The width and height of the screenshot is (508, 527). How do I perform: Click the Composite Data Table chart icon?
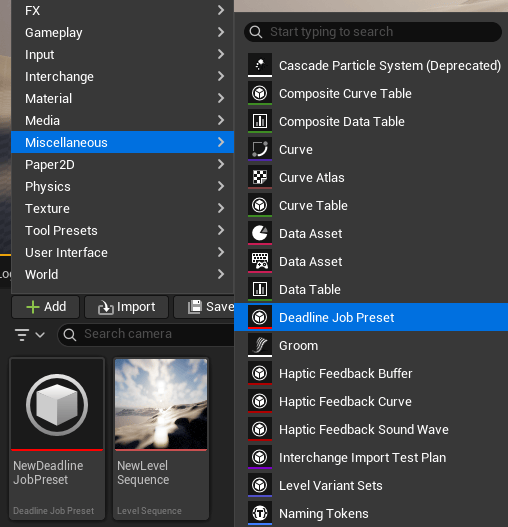pyautogui.click(x=260, y=121)
